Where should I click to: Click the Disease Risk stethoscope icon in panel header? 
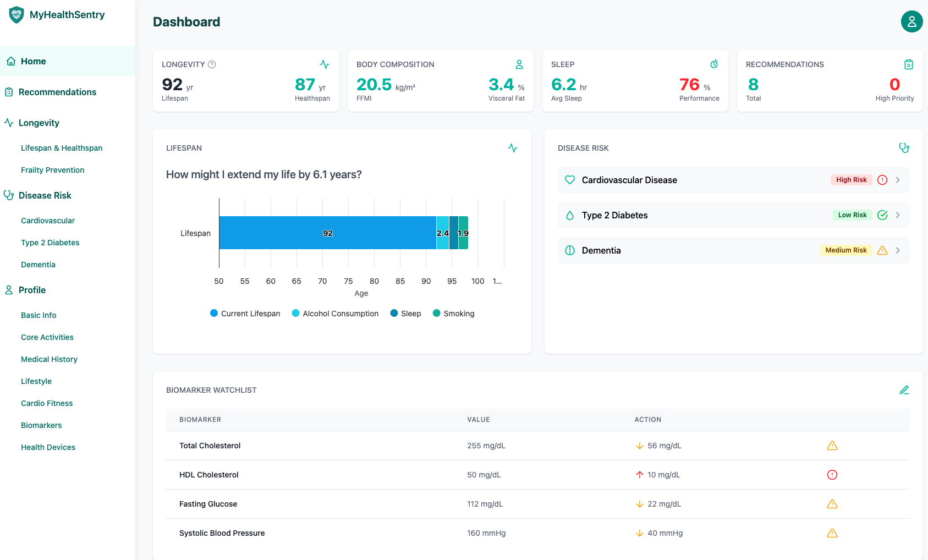[903, 148]
